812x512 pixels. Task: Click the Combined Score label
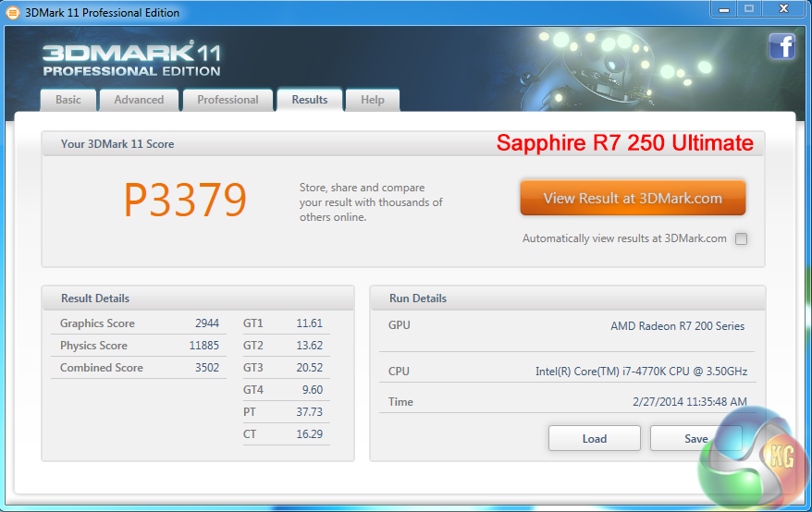click(102, 368)
